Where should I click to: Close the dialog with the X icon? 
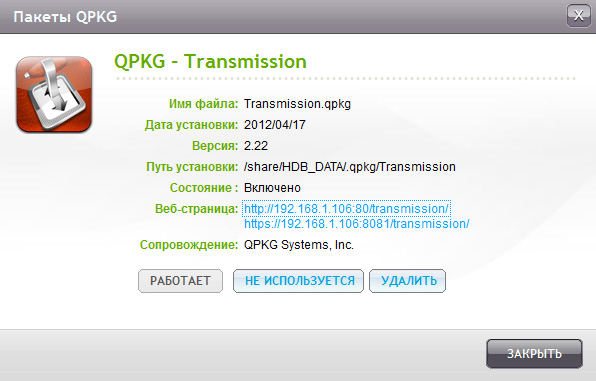(579, 16)
